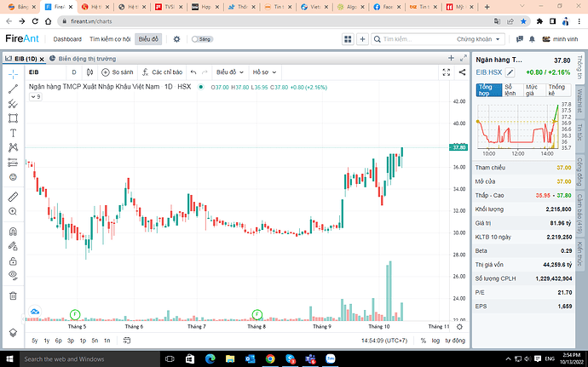Toggle magnet mode for drawings
Image resolution: width=588 pixels, height=367 pixels.
(13, 231)
